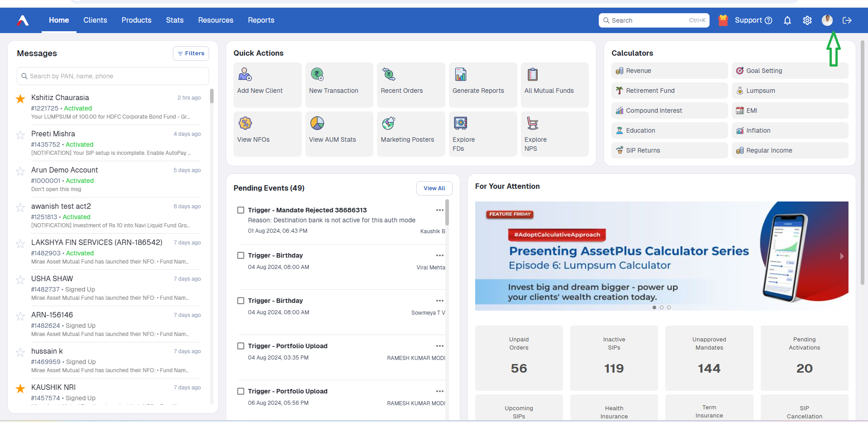Click Messages list scrollbar
Image resolution: width=868 pixels, height=422 pixels.
211,96
